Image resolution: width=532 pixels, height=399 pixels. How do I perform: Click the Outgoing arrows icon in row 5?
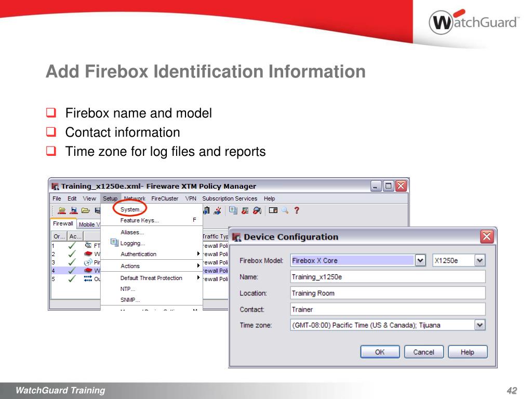coord(88,278)
